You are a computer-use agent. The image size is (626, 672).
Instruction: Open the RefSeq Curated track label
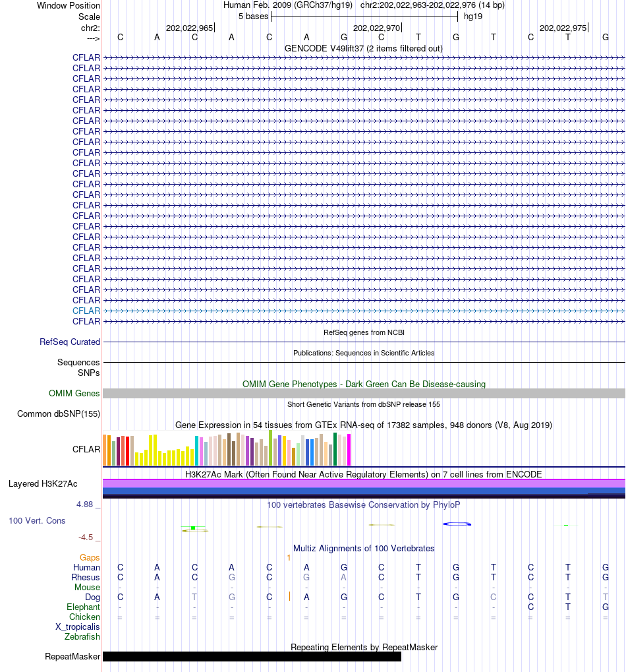[70, 342]
